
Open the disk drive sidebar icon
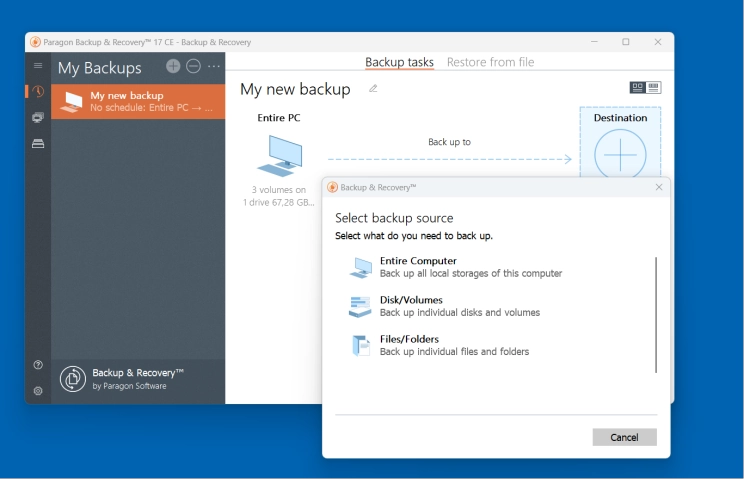(x=38, y=144)
